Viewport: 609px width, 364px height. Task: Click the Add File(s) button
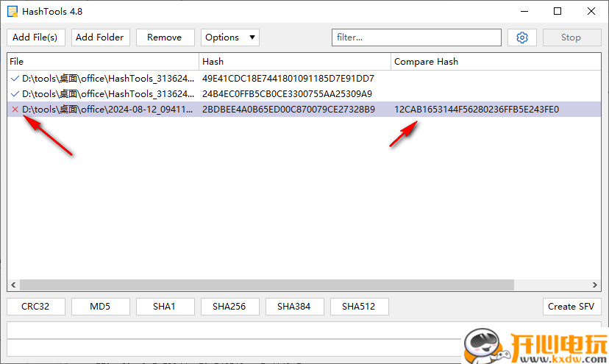click(x=36, y=38)
